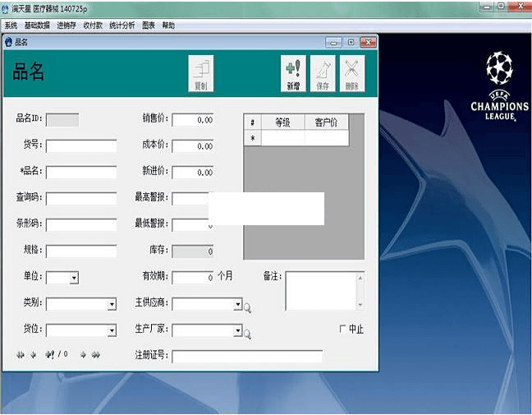Toggle the 中止 checkbox

point(343,330)
